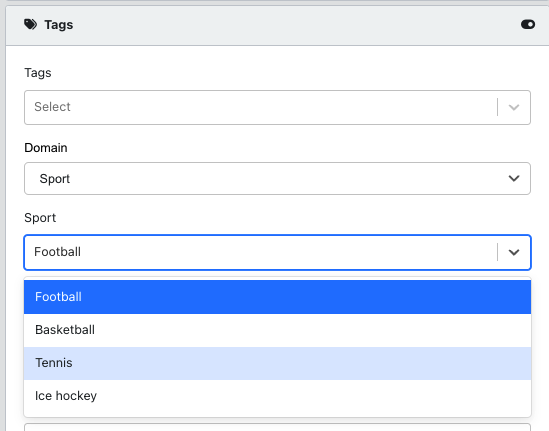Click the divider beside Sport field chevron
549x431 pixels.
[x=497, y=252]
